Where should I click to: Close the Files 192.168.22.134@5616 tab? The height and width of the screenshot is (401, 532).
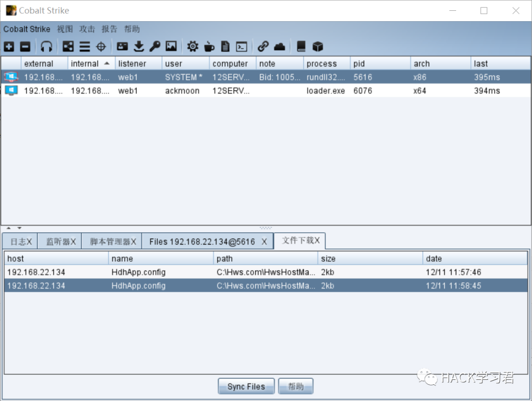pyautogui.click(x=264, y=242)
